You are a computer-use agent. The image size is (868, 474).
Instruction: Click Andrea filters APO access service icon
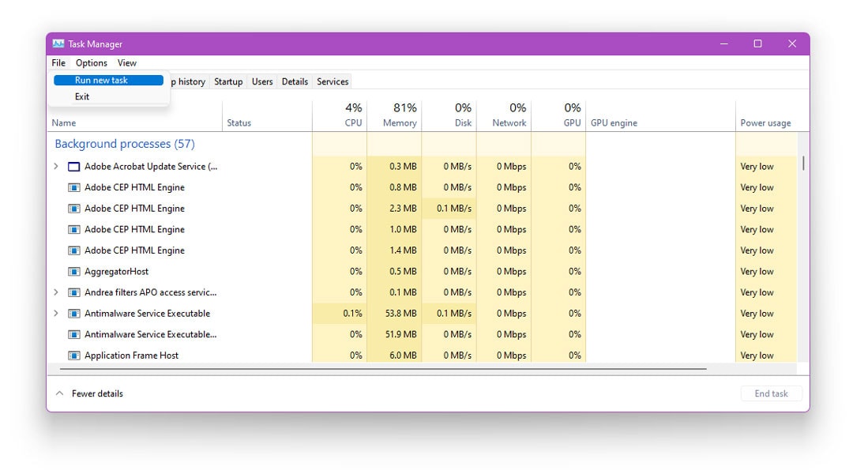(73, 293)
